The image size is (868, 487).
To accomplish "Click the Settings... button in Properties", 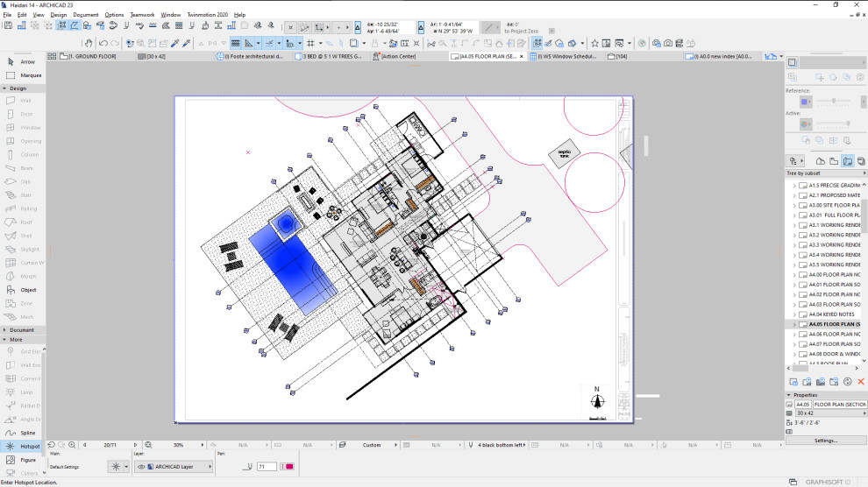I will [x=825, y=441].
